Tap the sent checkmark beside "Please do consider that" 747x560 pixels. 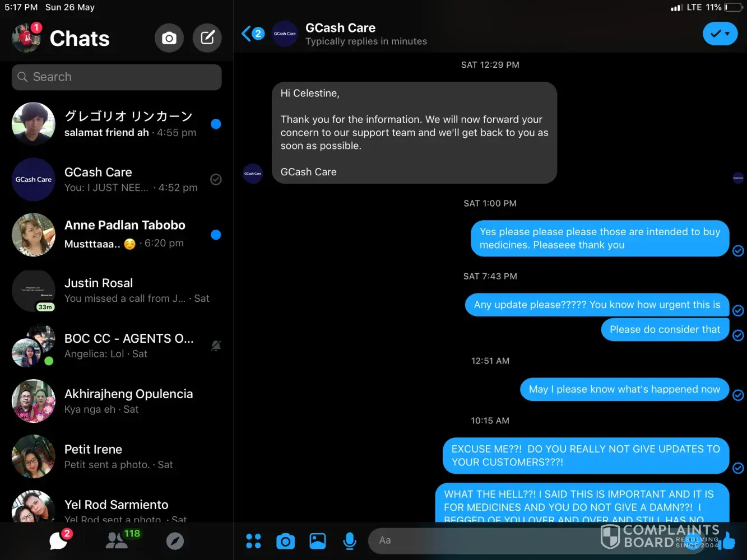[739, 335]
